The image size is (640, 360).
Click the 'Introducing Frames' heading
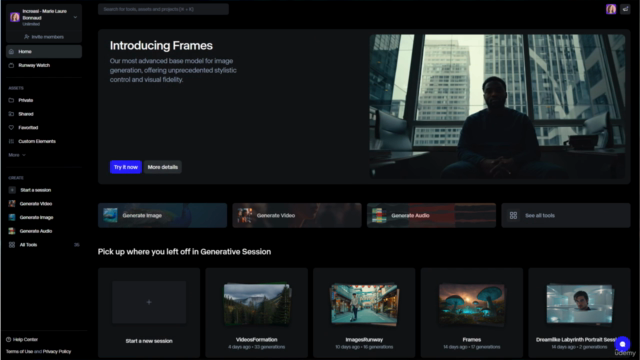pyautogui.click(x=161, y=46)
